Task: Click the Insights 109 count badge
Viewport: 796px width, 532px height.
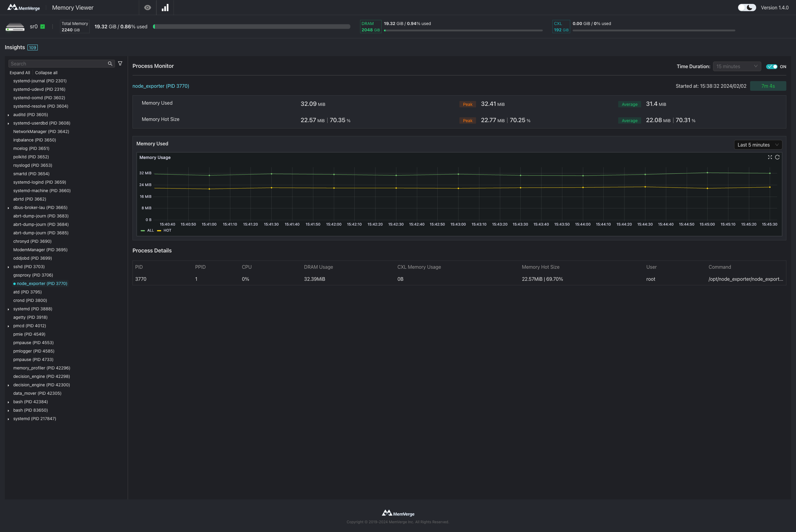Action: point(33,48)
